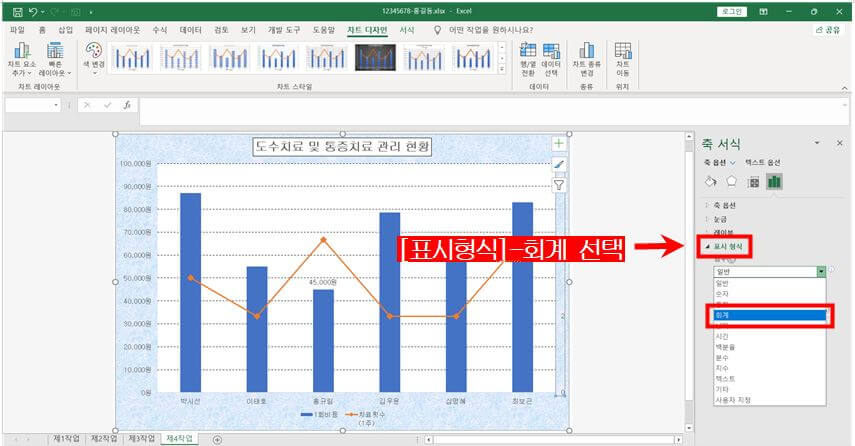Switch to 텍스트 옵션 in pane
The height and width of the screenshot is (446, 855).
[763, 163]
